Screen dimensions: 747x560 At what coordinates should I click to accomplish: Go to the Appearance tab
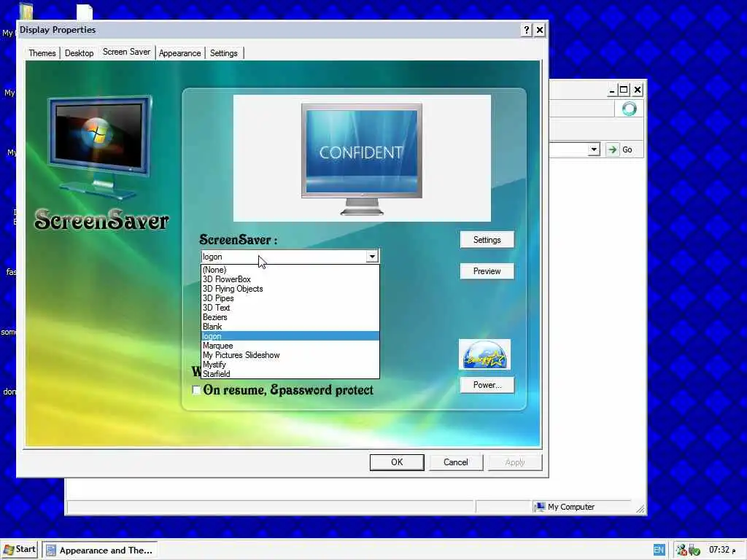coord(179,52)
